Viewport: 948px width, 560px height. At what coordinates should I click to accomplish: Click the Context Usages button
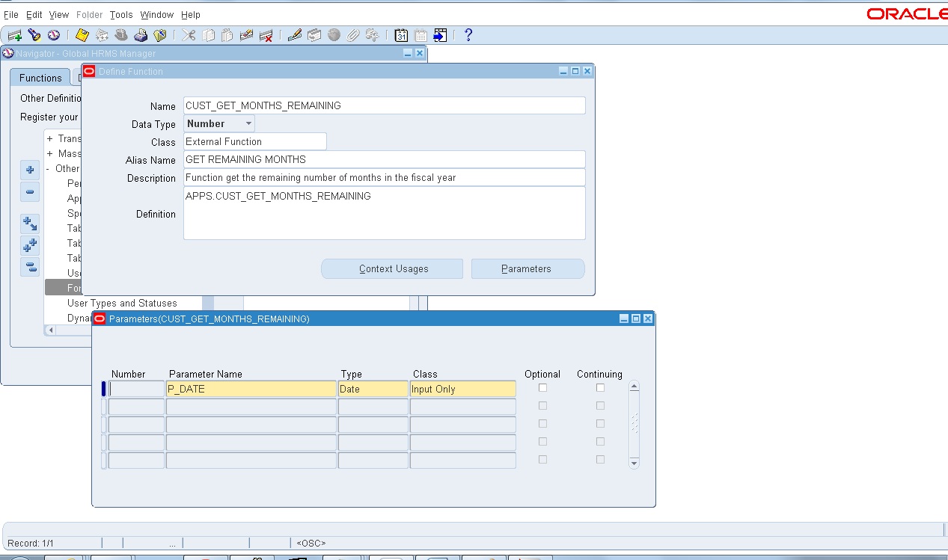coord(392,268)
